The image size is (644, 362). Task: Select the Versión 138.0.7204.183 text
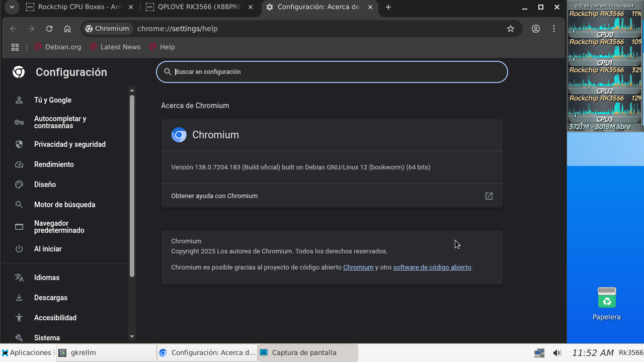coord(300,167)
